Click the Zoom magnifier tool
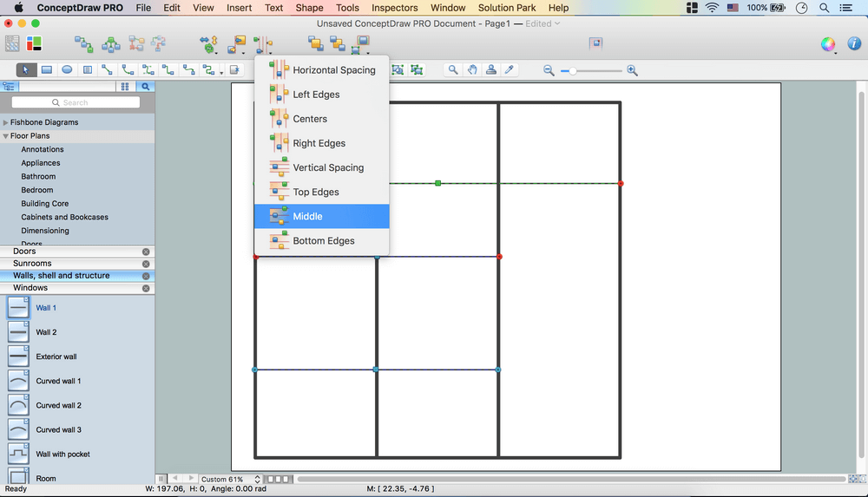The width and height of the screenshot is (868, 497). click(453, 69)
